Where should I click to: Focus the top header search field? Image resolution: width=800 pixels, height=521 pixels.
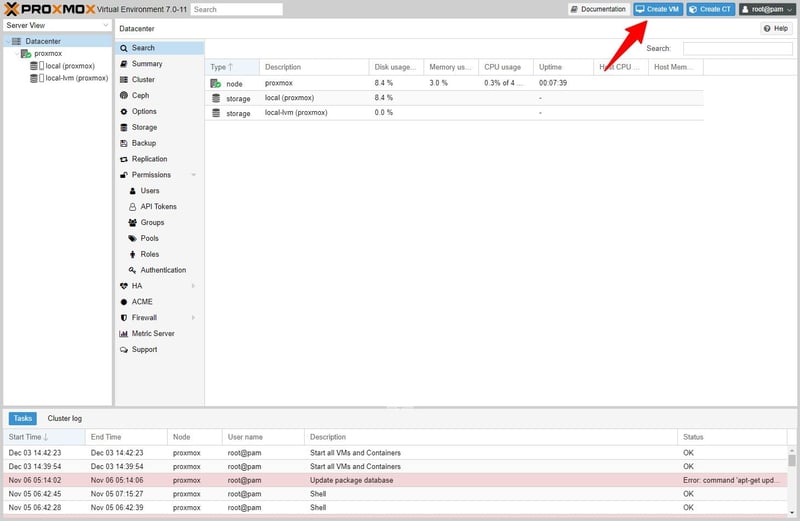coord(236,9)
